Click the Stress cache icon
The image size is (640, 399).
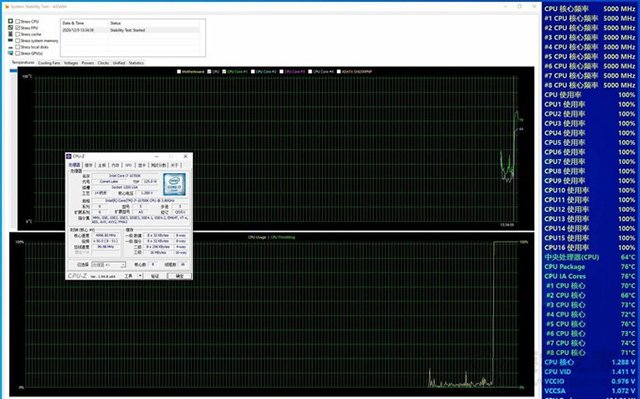pyautogui.click(x=10, y=34)
